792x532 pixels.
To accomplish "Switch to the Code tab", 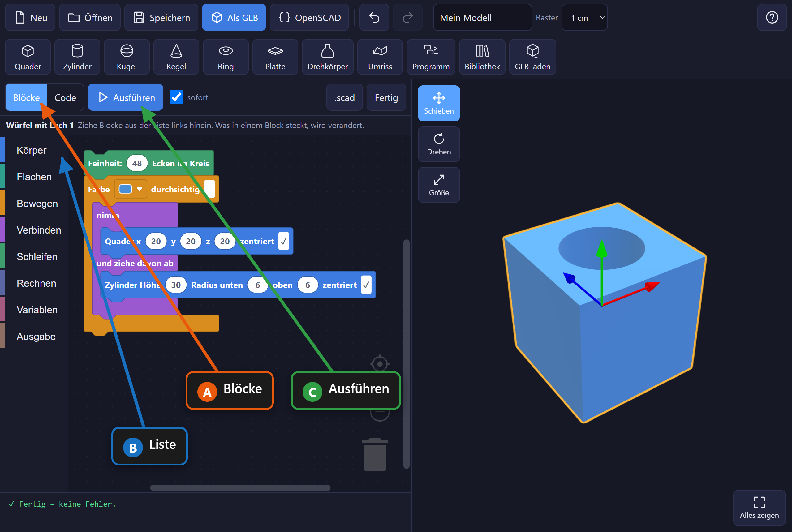I will 66,97.
